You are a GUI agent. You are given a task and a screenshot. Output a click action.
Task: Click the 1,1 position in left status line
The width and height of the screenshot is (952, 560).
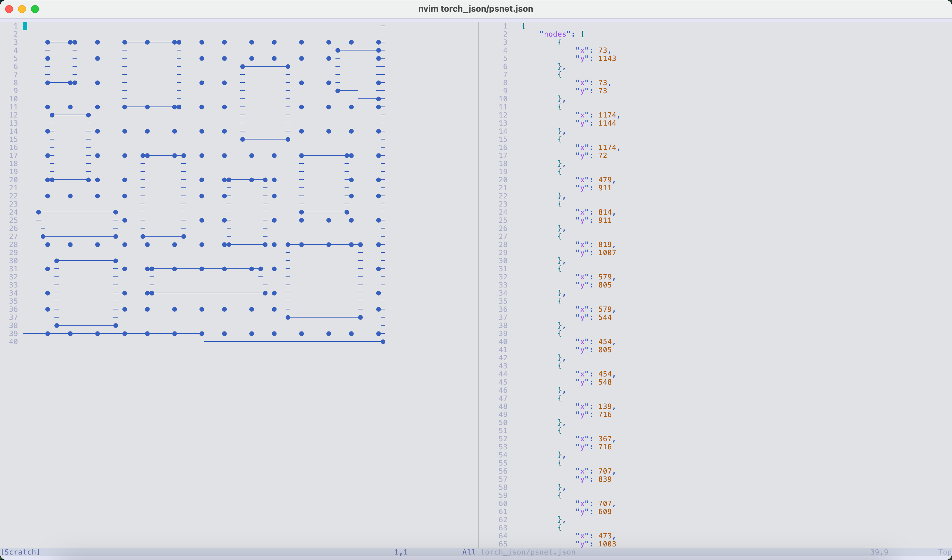pyautogui.click(x=401, y=552)
